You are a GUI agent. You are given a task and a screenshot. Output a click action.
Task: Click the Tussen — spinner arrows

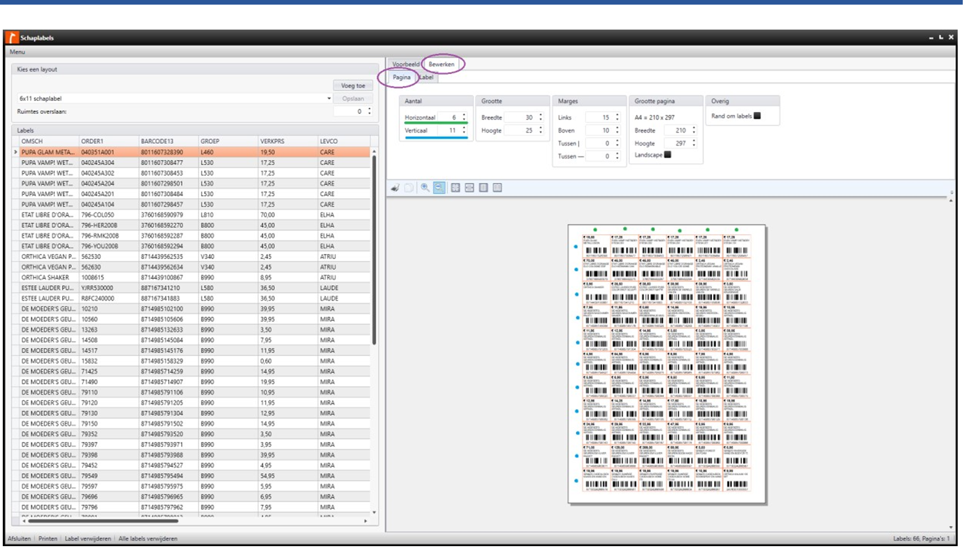click(617, 156)
